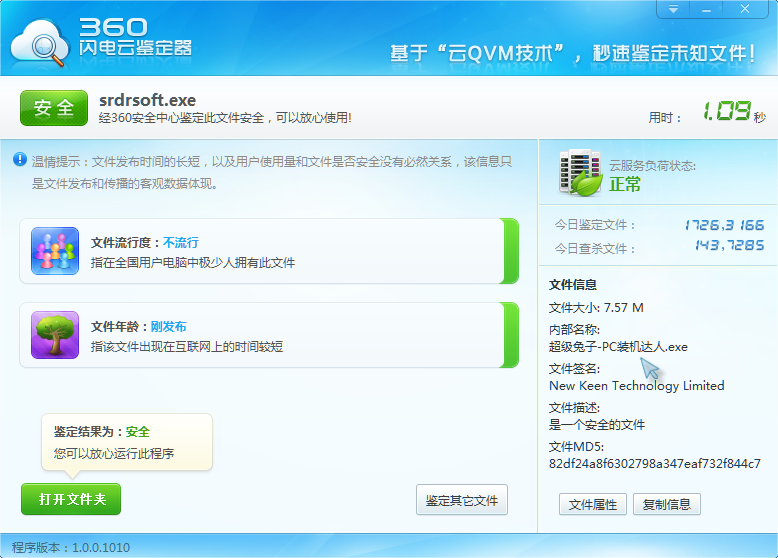Click the 打开文件夹 button

coord(71,499)
